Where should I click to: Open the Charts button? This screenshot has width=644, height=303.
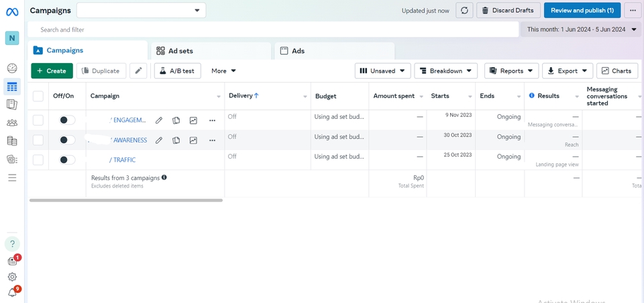(617, 71)
